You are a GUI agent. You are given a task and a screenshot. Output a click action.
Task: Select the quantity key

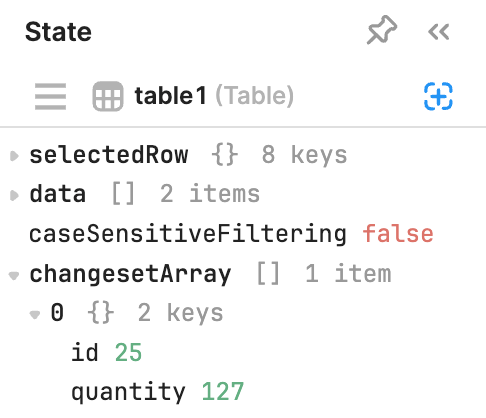pos(128,392)
